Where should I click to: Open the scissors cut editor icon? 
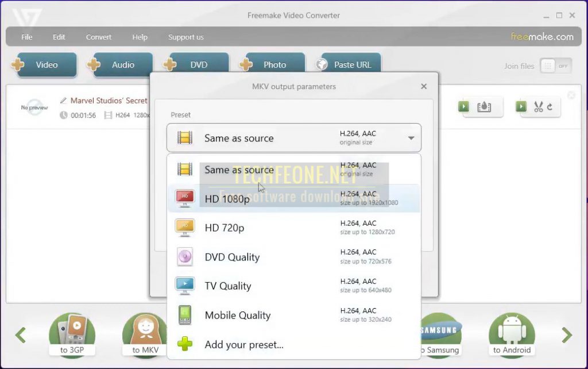pos(539,106)
